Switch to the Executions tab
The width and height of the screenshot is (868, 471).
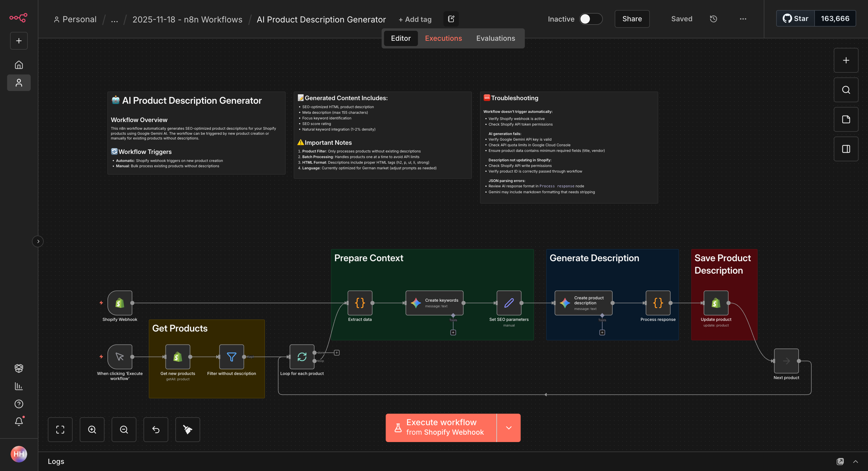(x=443, y=38)
